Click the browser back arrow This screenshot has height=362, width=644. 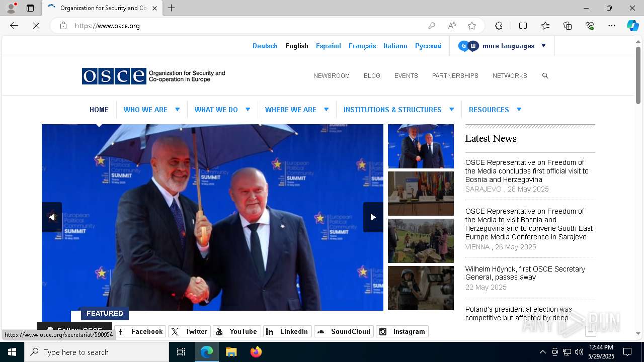14,26
